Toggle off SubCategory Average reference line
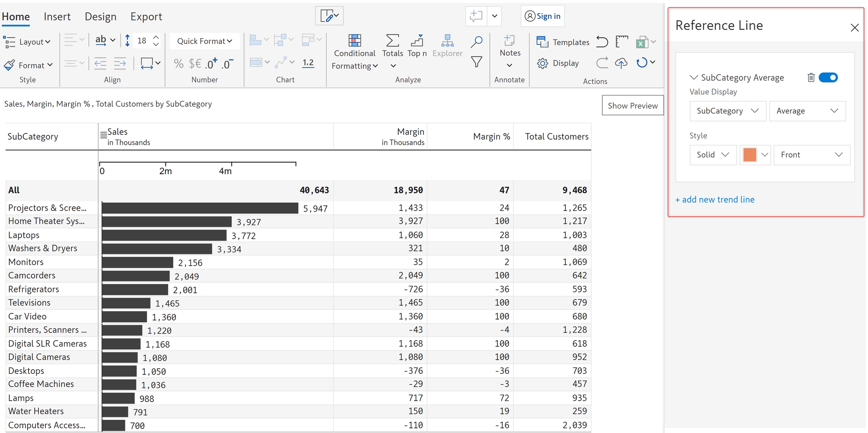This screenshot has width=868, height=433. pyautogui.click(x=828, y=78)
